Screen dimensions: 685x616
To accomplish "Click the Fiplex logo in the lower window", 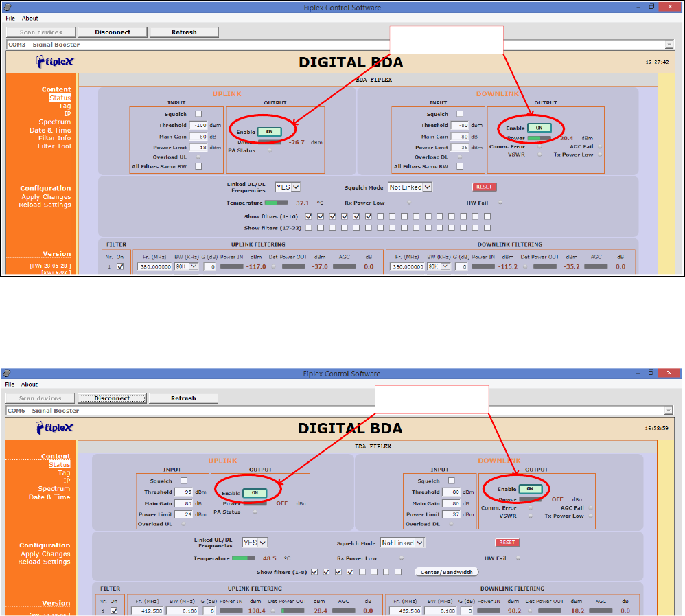I will point(54,428).
